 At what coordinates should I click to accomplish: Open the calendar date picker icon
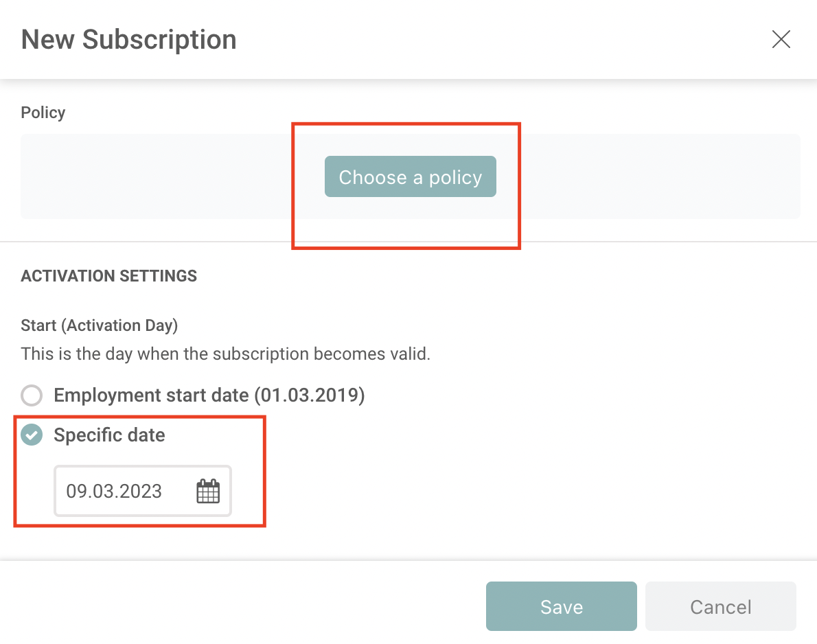tap(208, 492)
